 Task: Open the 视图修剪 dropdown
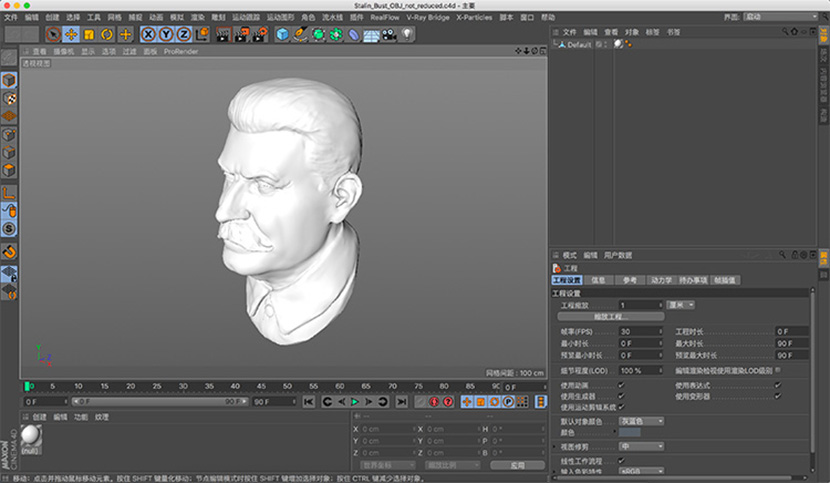click(x=641, y=446)
